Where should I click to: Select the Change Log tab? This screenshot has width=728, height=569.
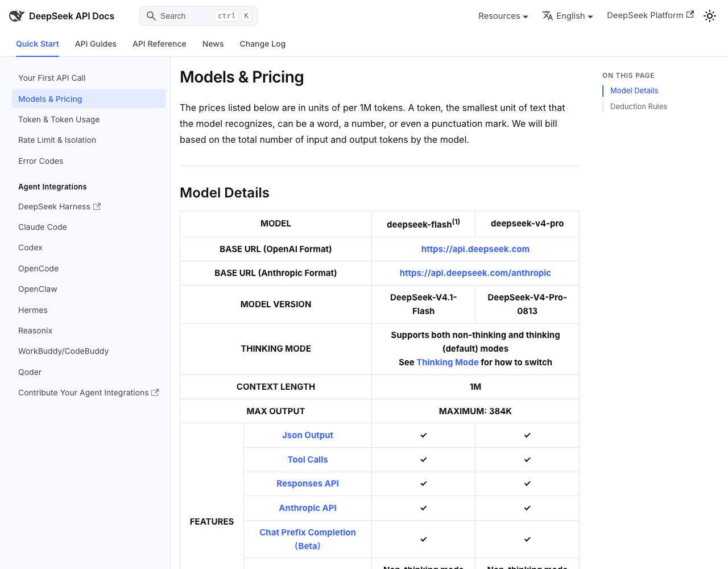tap(263, 44)
